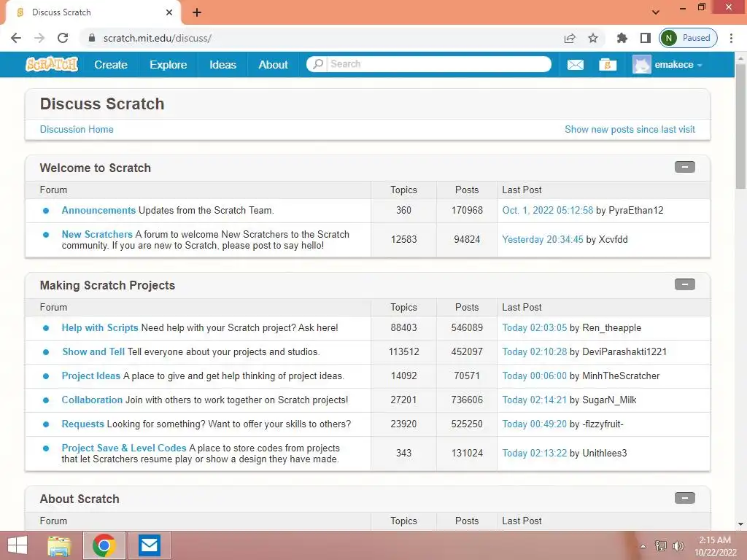The width and height of the screenshot is (747, 560).
Task: Click the page vertical scrollbar thumb
Action: [x=740, y=126]
